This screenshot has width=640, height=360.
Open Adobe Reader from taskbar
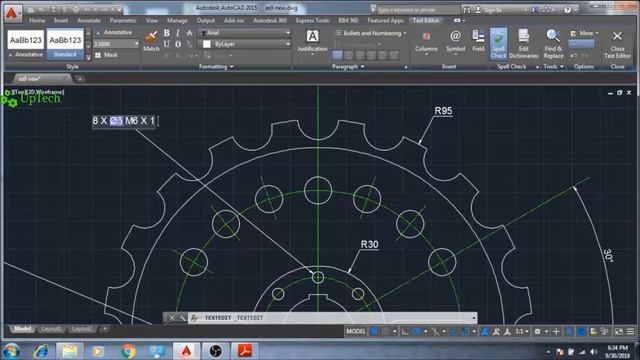(244, 351)
